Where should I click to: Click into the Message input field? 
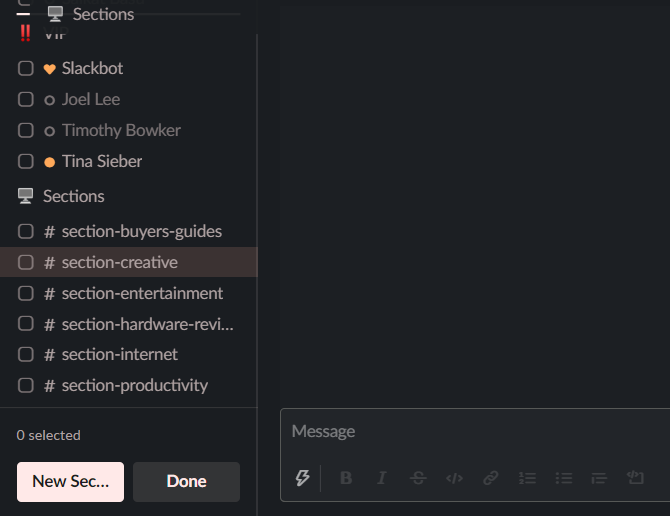point(470,432)
